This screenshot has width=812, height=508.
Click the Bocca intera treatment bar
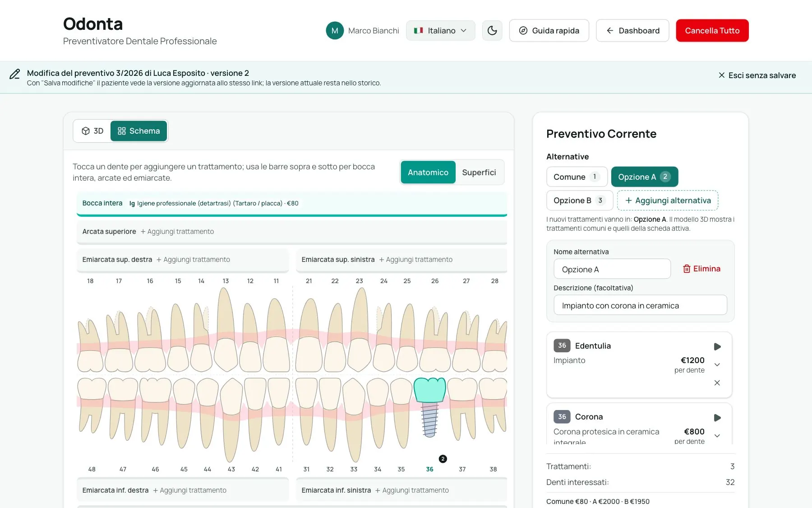tap(292, 204)
